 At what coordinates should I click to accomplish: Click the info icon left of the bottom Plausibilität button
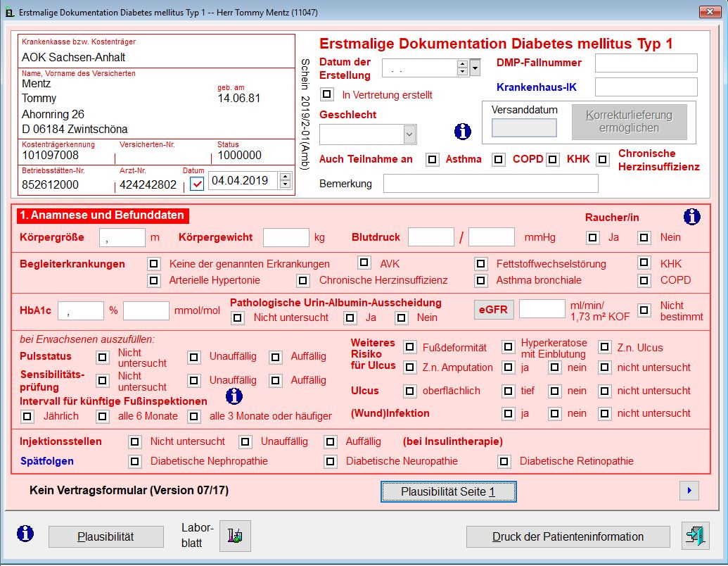[x=25, y=534]
